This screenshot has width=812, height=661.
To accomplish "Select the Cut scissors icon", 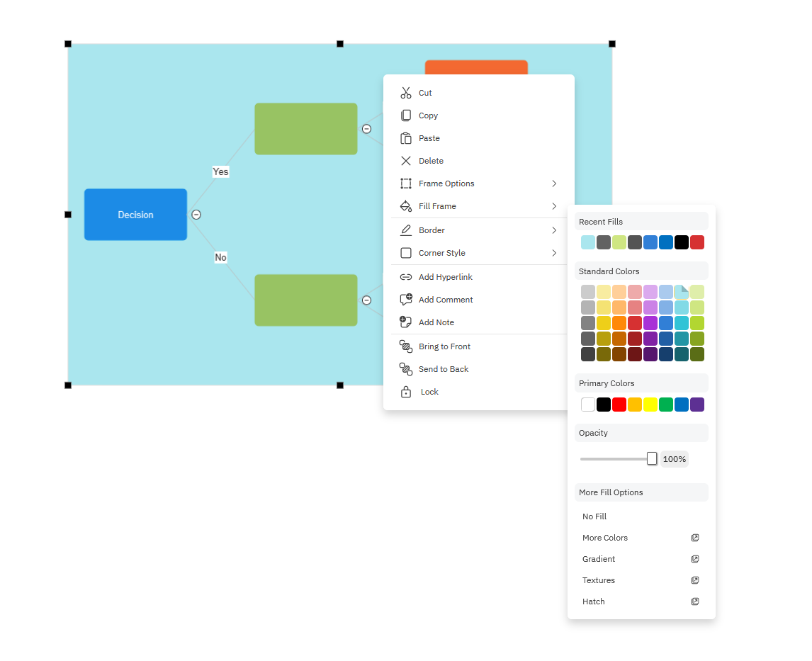I will click(x=406, y=93).
